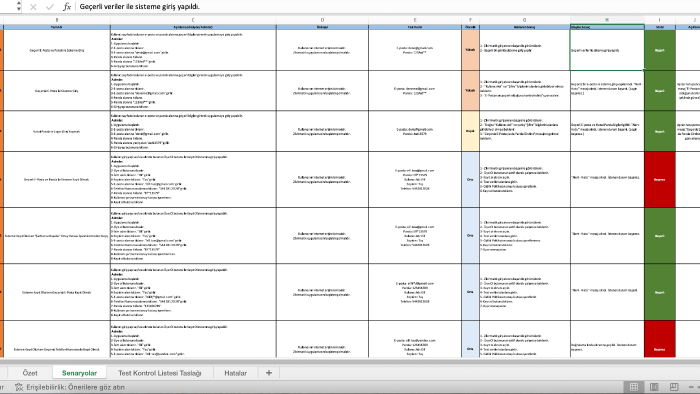700x394 pixels.
Task: Click the blue header cell of column I
Action: point(660,27)
